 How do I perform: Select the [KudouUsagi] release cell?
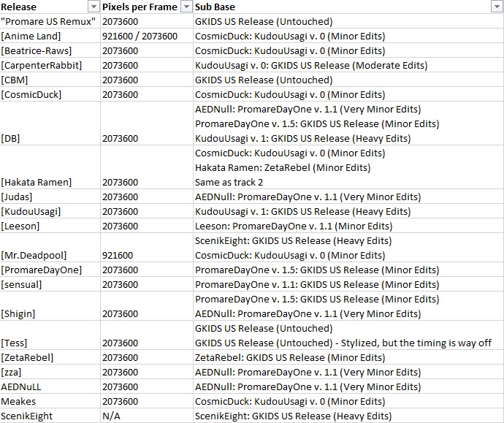pos(50,212)
